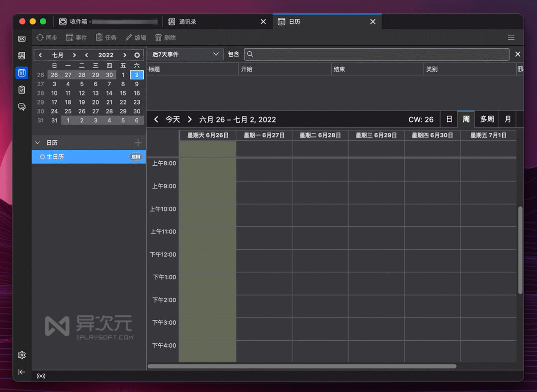Open the Address Book sidebar icon

coord(22,56)
